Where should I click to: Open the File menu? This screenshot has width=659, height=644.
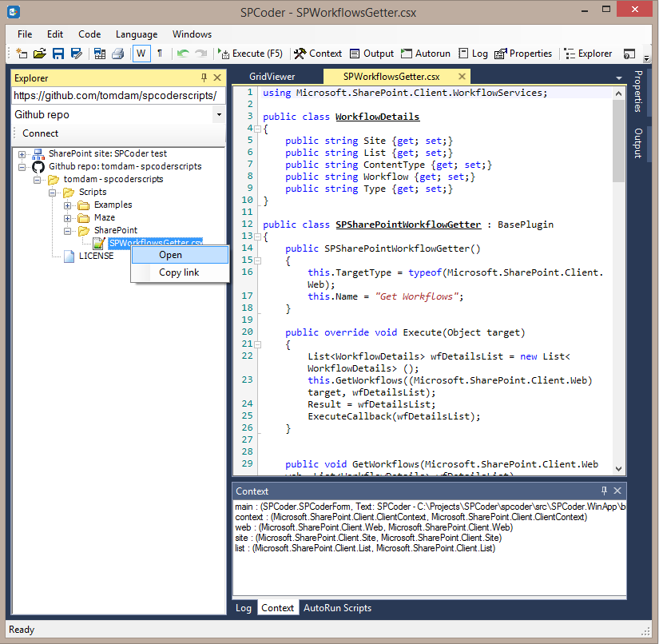pos(25,34)
